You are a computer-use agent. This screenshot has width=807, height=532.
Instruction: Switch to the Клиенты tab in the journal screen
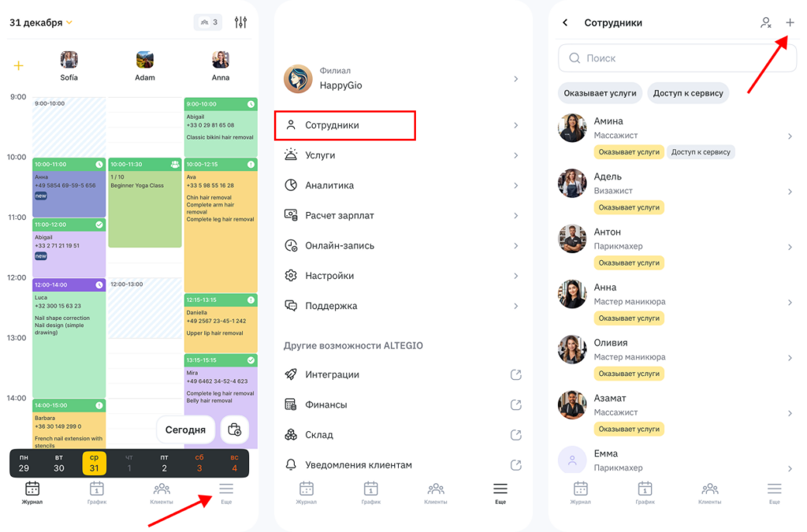point(162,493)
